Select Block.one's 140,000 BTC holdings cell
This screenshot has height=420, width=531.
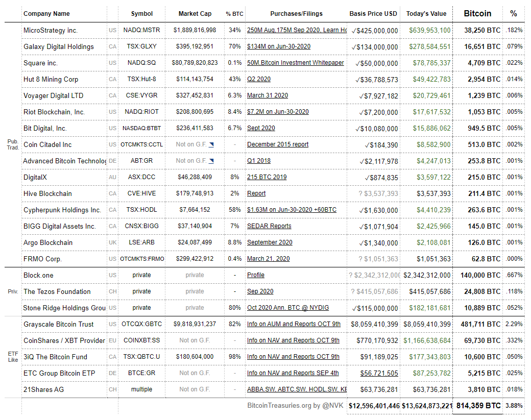tap(477, 276)
